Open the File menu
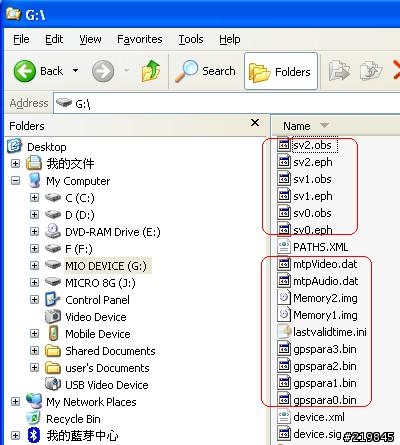 click(21, 39)
